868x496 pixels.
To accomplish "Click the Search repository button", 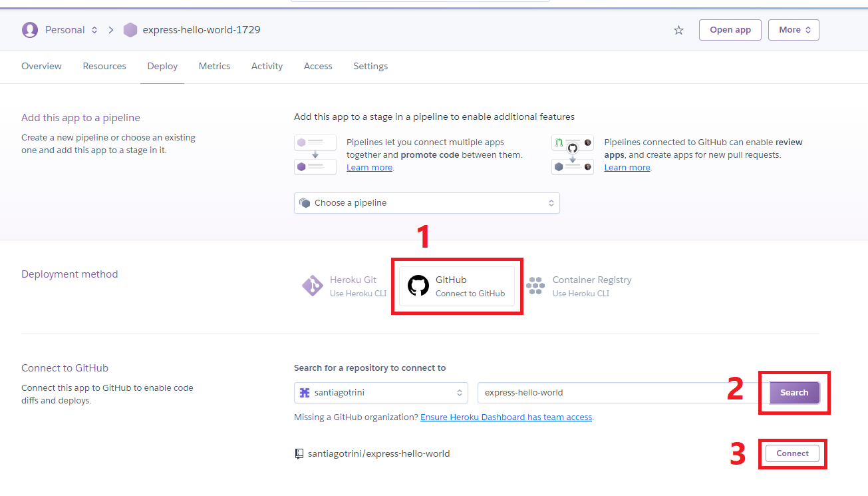I will [794, 393].
